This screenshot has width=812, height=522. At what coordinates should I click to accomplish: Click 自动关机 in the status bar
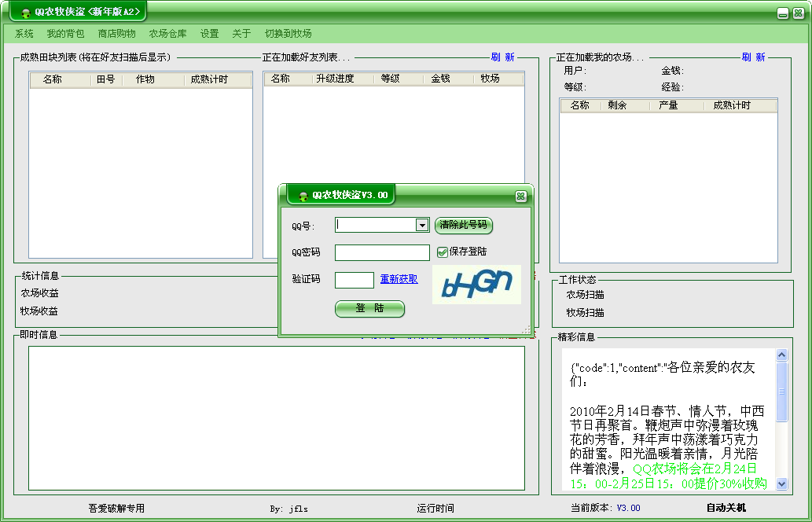(x=726, y=508)
